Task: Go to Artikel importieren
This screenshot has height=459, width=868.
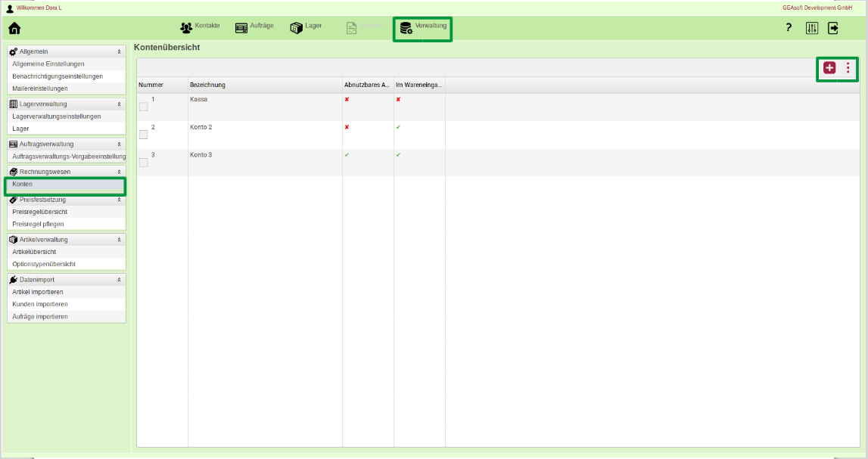Action: pos(38,292)
